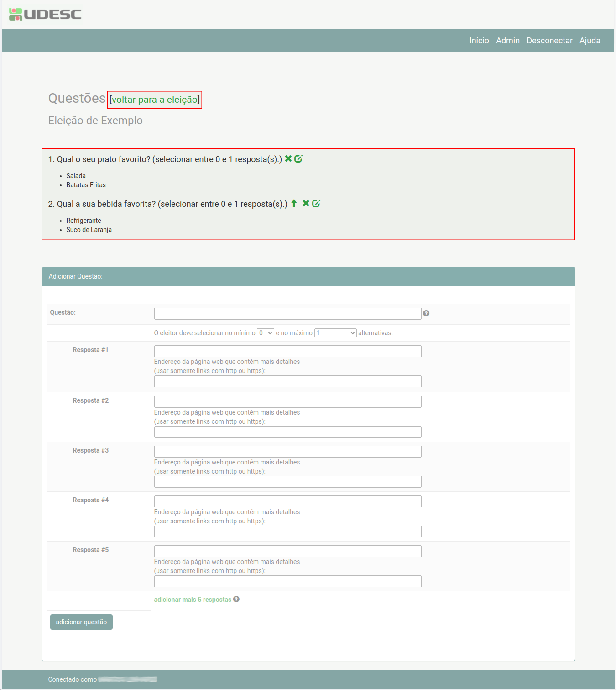Screen dimensions: 616x690
Task: Delete question 2 with the X icon
Action: (306, 203)
